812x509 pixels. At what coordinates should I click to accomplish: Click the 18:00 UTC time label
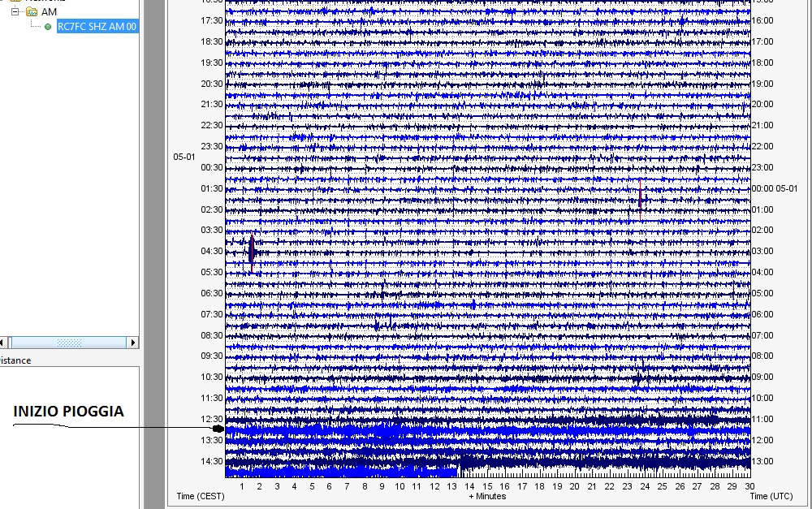coord(762,63)
